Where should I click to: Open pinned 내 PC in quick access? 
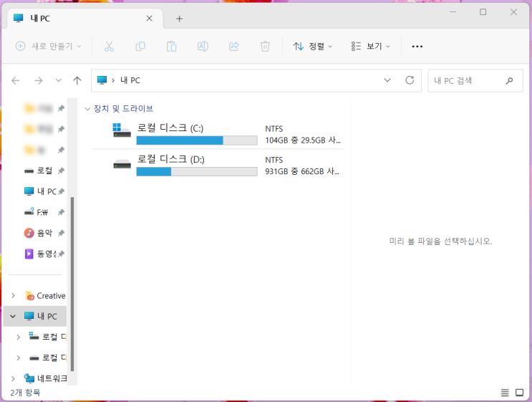coord(44,191)
